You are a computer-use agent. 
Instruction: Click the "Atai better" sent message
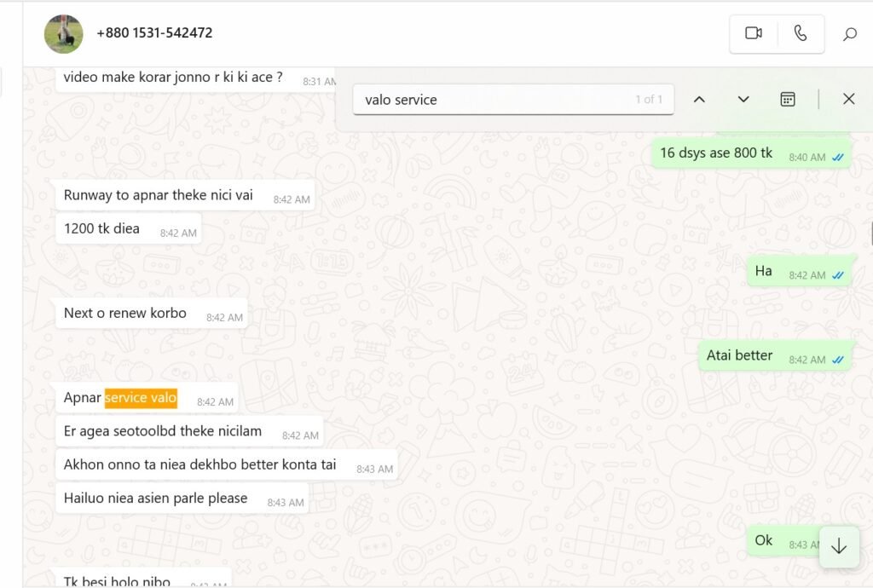pos(739,355)
